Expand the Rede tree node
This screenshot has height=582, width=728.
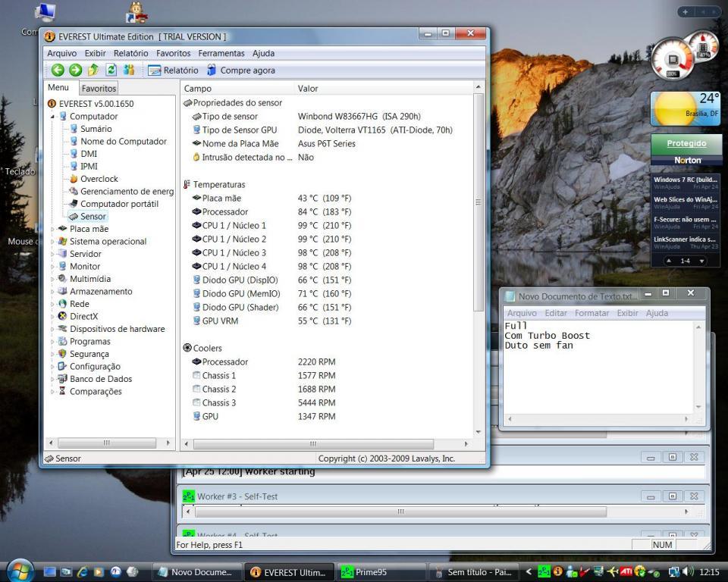click(52, 304)
